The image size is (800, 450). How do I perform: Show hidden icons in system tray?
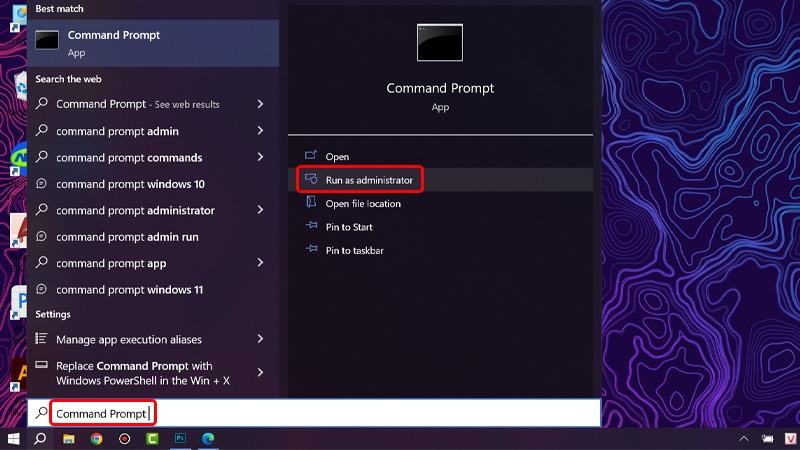744,439
